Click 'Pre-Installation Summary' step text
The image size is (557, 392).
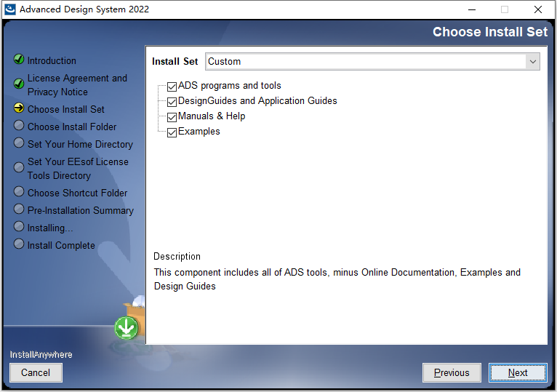click(81, 210)
